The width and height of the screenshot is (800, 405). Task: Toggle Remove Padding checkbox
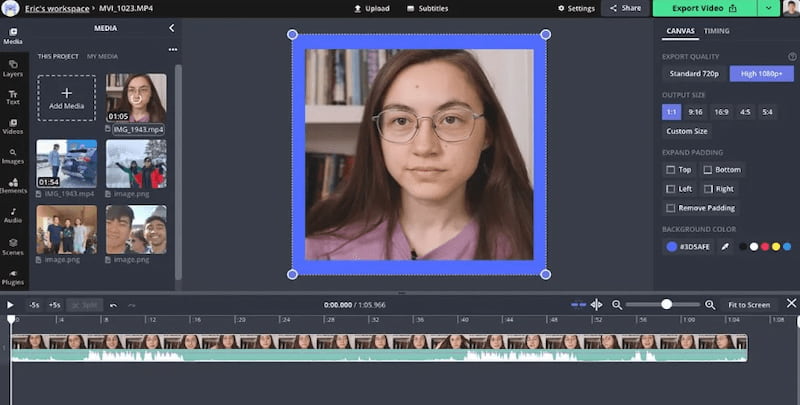[671, 208]
